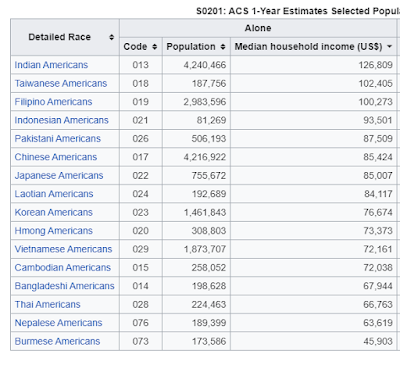The height and width of the screenshot is (365, 400).
Task: Open Hmong Americans link
Action: click(x=53, y=231)
